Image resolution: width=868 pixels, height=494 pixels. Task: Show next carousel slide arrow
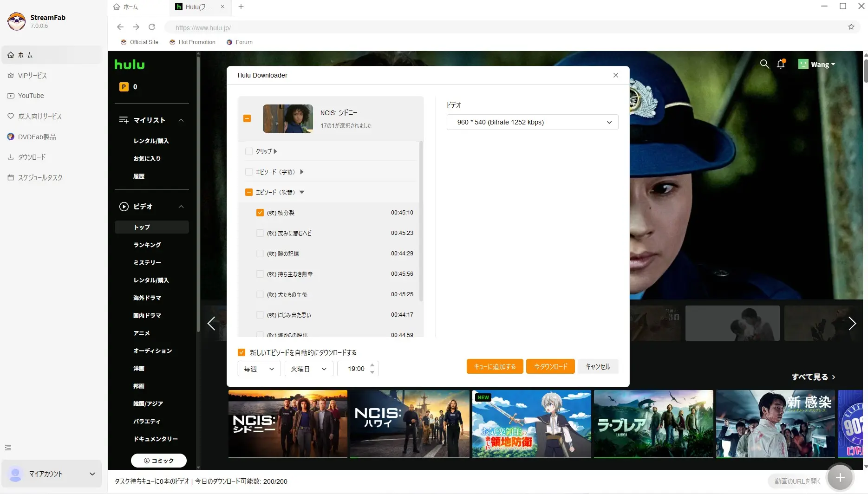[x=852, y=323]
